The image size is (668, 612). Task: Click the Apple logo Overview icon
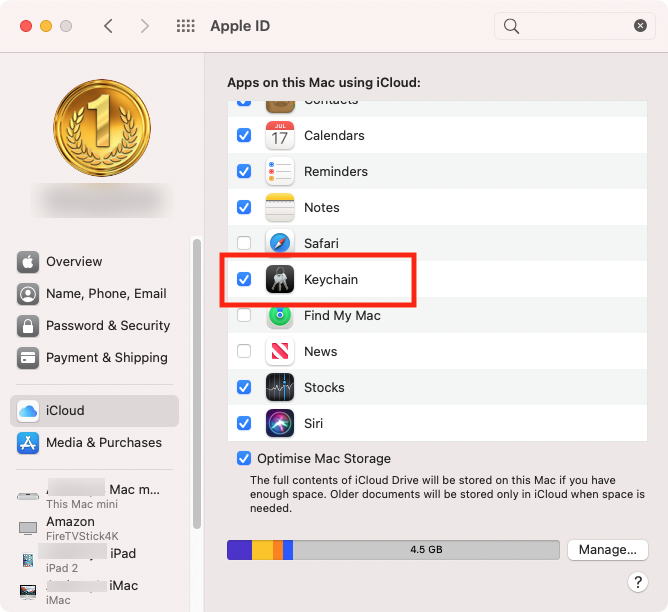(x=28, y=261)
